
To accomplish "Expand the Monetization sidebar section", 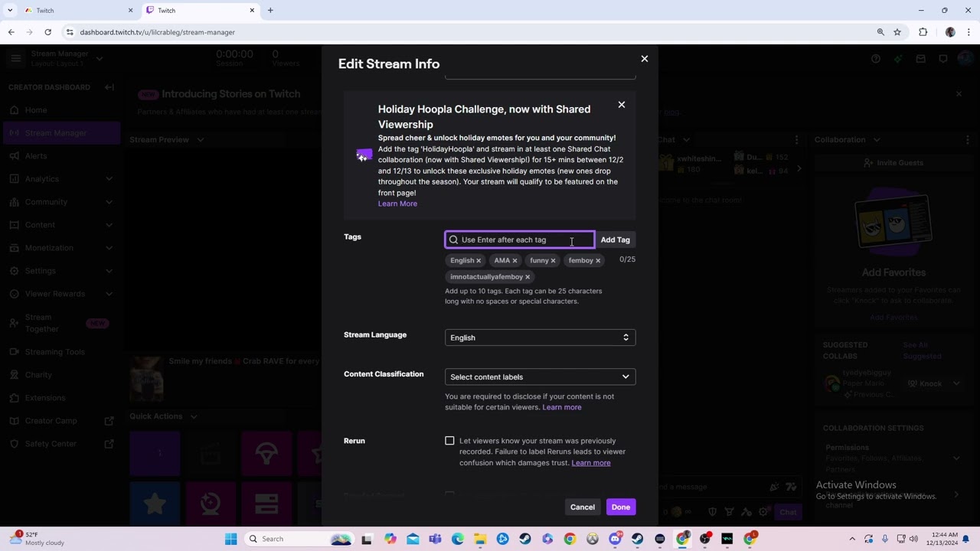I will (60, 248).
